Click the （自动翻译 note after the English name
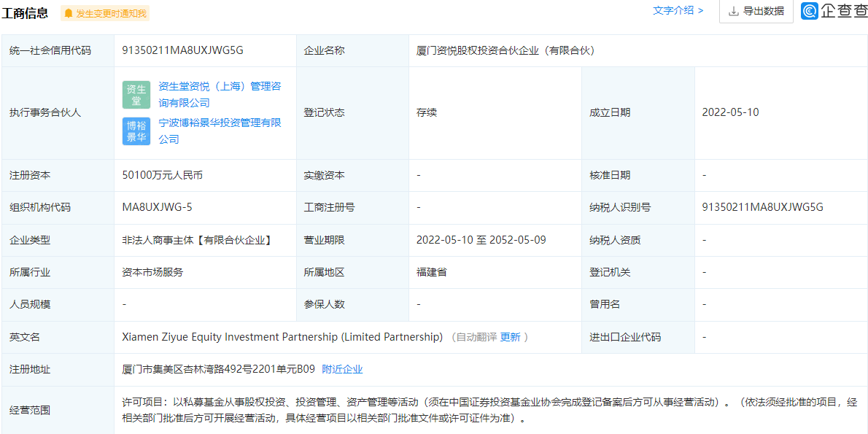 [474, 337]
